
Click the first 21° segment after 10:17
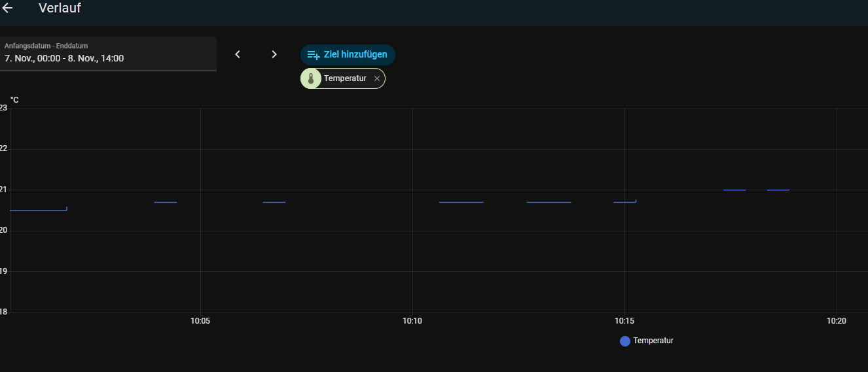click(734, 190)
